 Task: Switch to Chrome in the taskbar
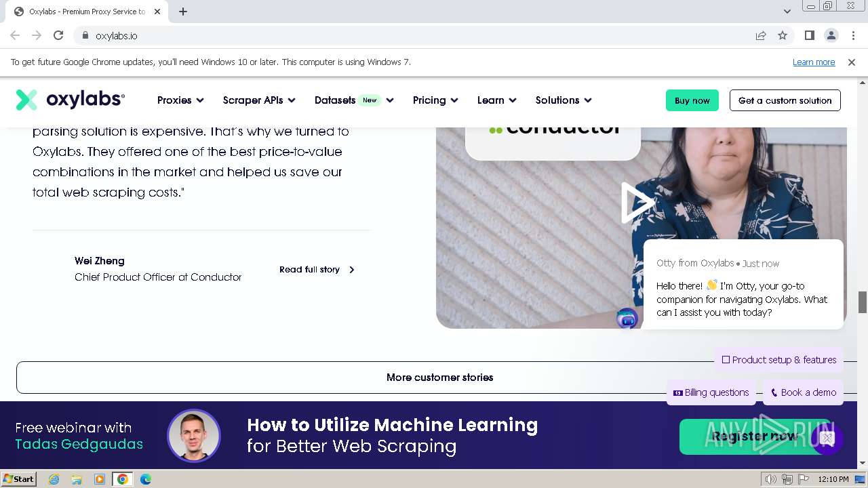click(123, 479)
